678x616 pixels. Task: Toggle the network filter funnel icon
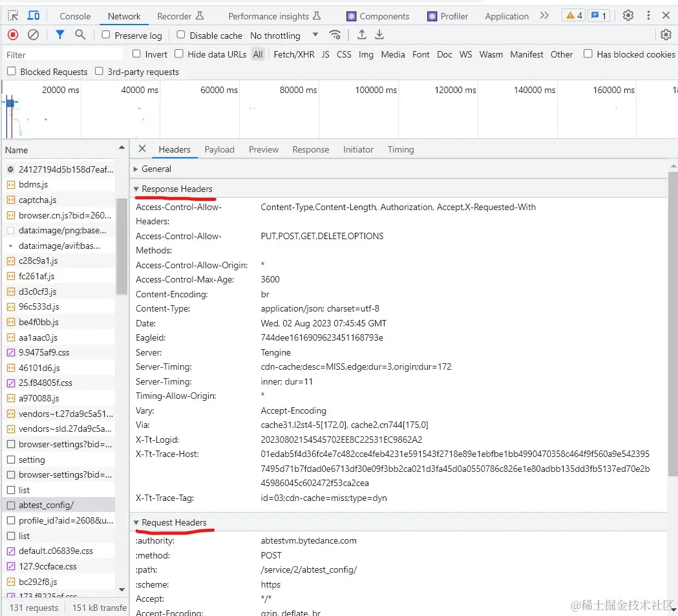click(x=60, y=35)
